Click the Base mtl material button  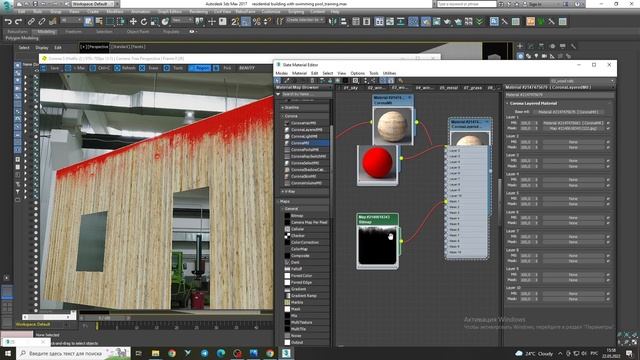pyautogui.click(x=568, y=112)
